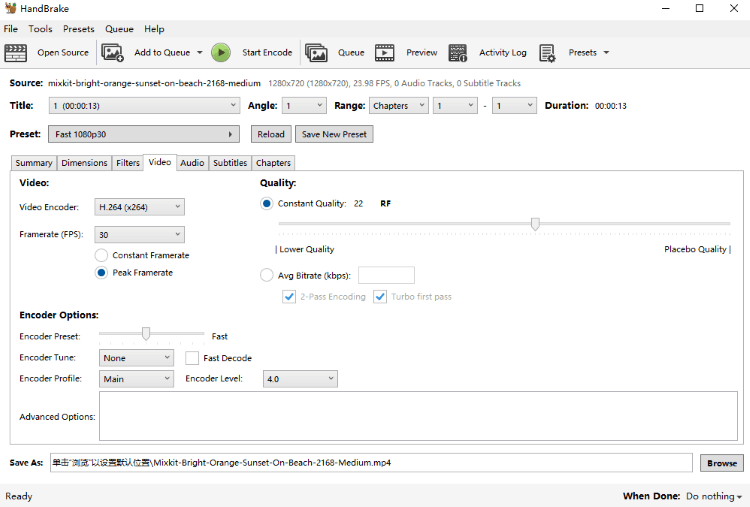Open the Queue menu in menu bar
Viewport: 750px width, 507px height.
pos(119,29)
